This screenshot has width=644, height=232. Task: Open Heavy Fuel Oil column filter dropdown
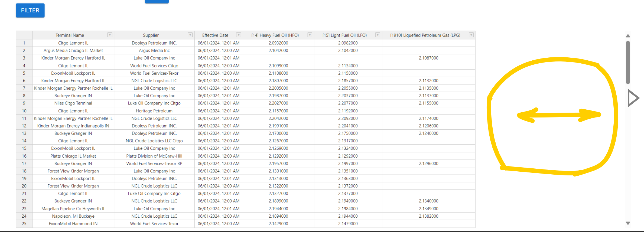point(310,35)
